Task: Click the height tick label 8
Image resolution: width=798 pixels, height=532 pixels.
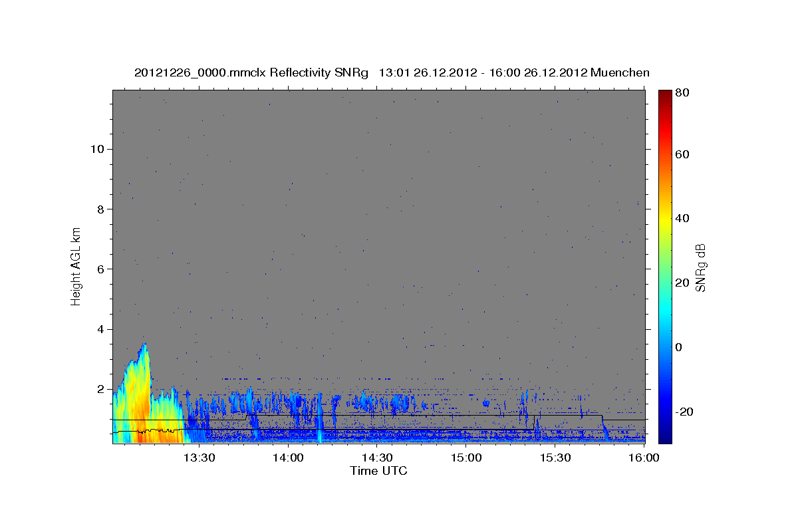Action: 99,209
